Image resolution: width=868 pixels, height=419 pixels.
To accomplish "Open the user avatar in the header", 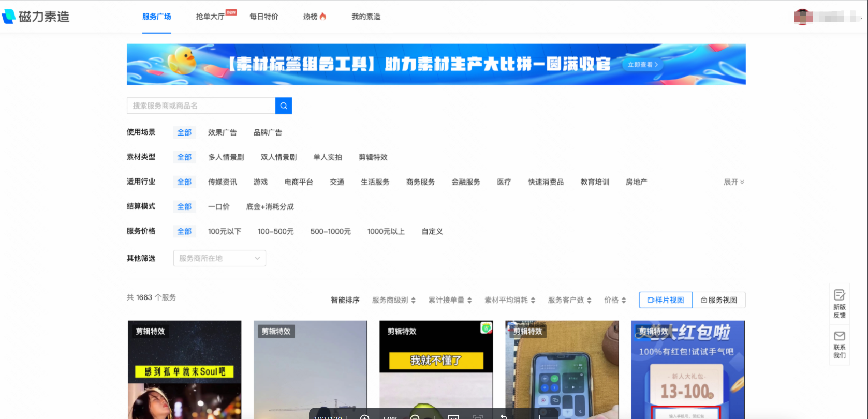I will [802, 17].
